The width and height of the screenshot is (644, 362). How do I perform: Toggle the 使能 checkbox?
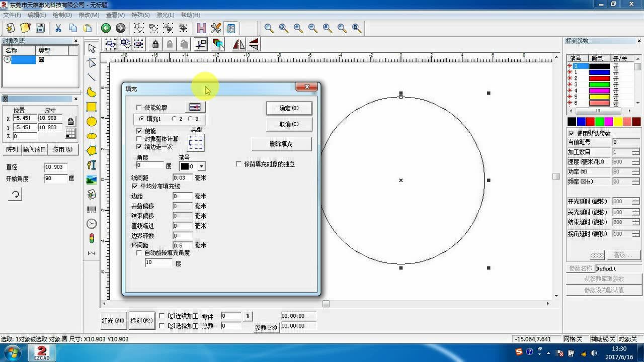(140, 131)
